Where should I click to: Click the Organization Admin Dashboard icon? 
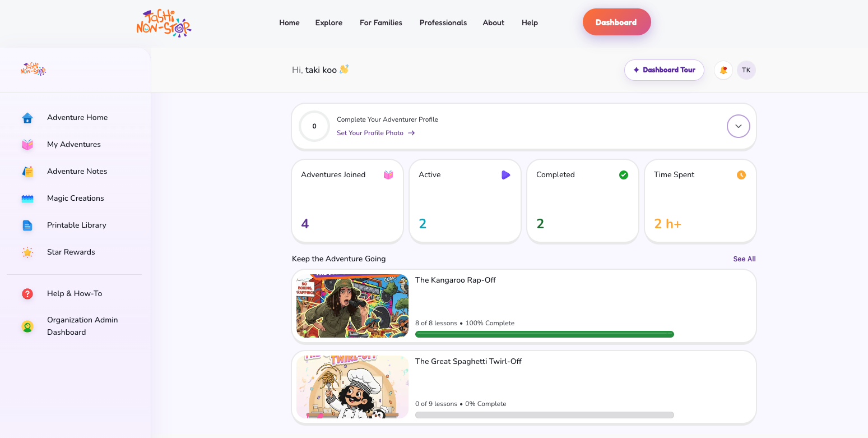click(27, 326)
